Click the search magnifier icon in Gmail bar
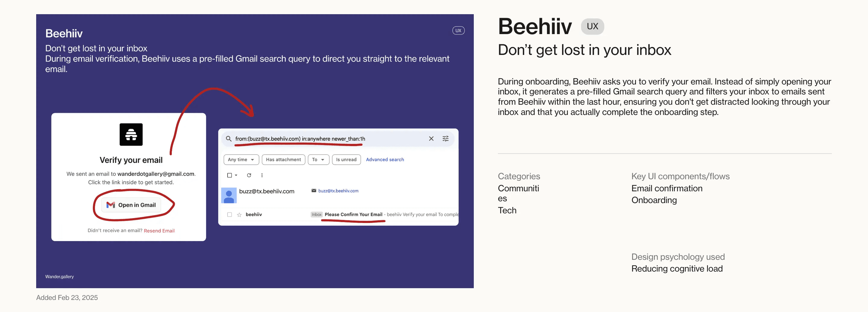This screenshot has width=868, height=312. (x=228, y=138)
